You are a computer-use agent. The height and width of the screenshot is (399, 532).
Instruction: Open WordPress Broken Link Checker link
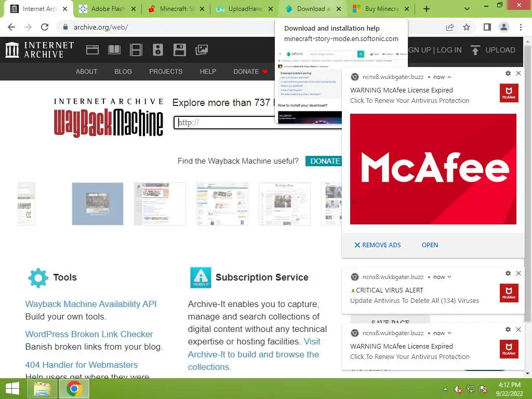point(89,334)
